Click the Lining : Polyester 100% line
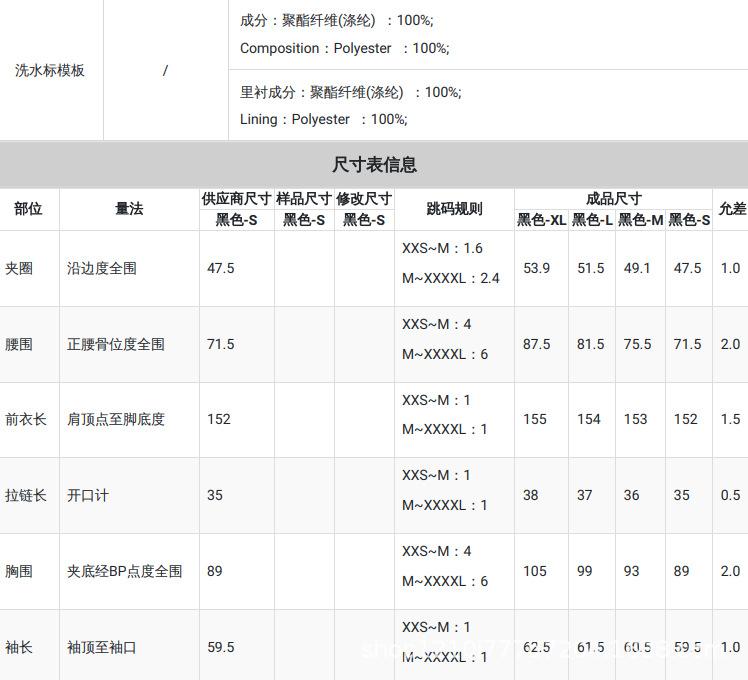748x680 pixels. [x=323, y=119]
